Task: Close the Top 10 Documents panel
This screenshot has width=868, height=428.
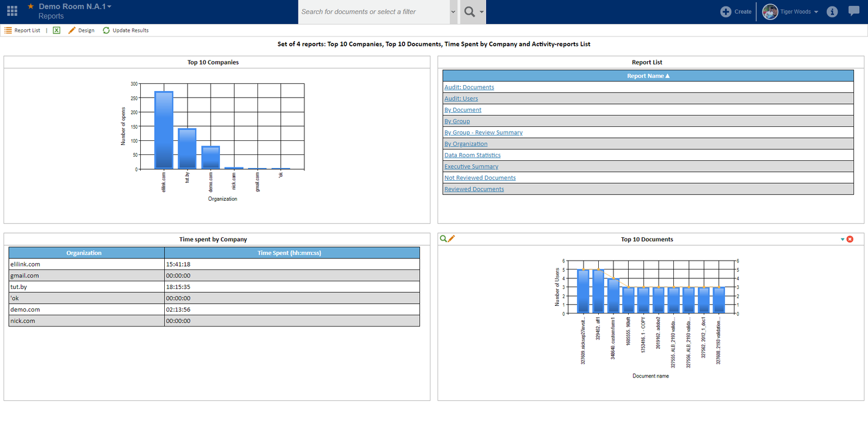Action: tap(849, 239)
